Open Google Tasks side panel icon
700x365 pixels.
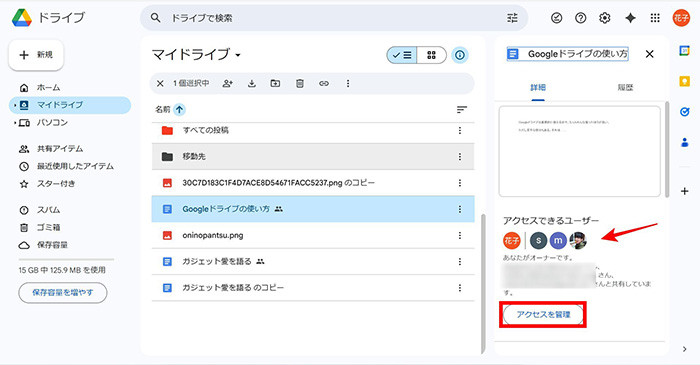[x=684, y=112]
